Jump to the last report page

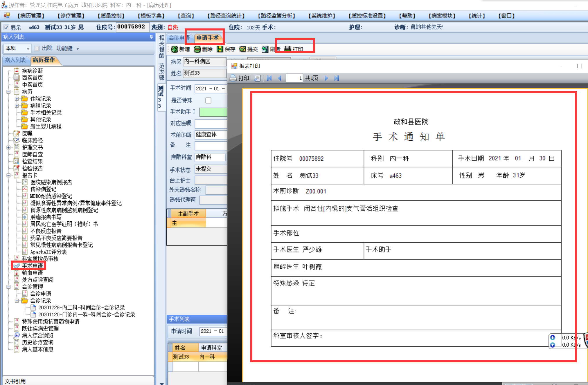click(x=337, y=78)
